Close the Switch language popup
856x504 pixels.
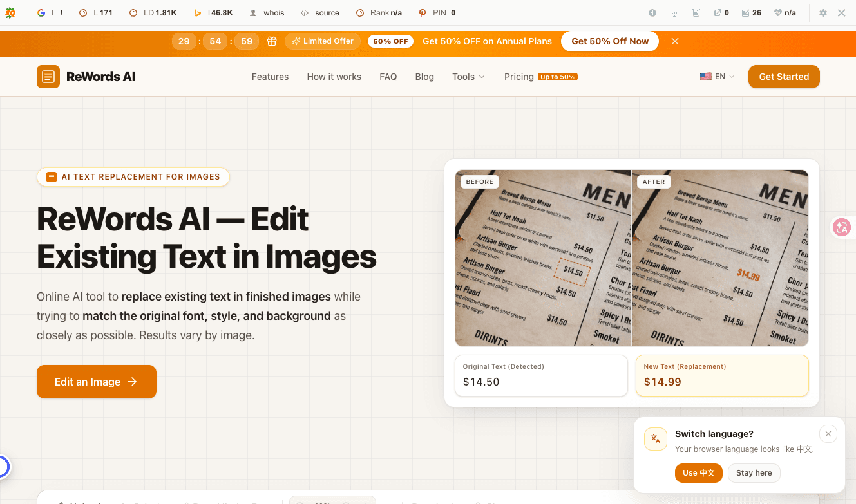click(828, 434)
